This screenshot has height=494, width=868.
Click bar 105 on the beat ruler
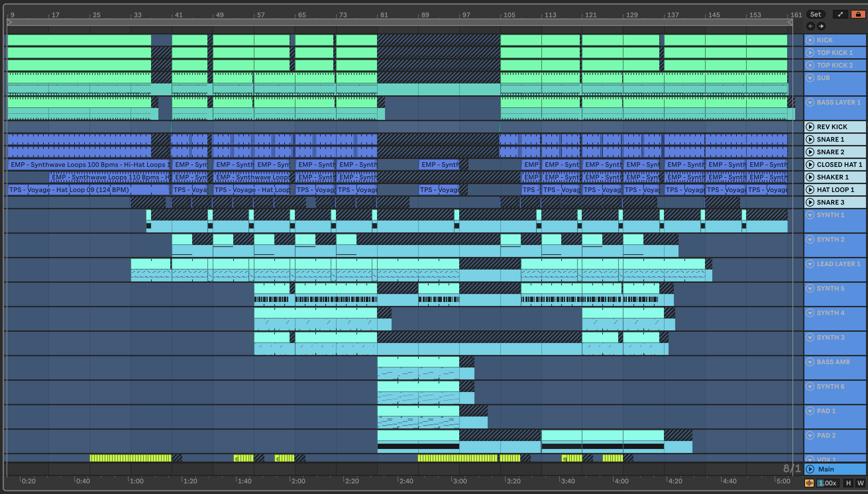[509, 15]
